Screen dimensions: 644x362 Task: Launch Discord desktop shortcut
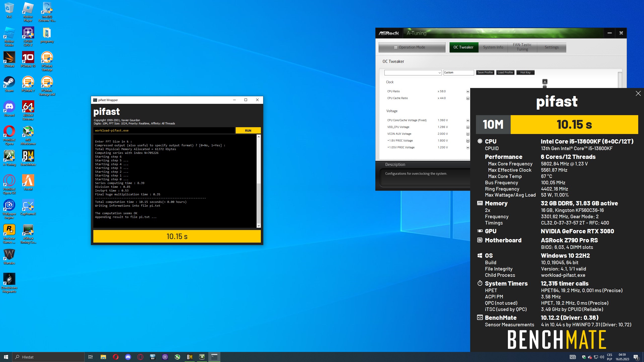9,109
